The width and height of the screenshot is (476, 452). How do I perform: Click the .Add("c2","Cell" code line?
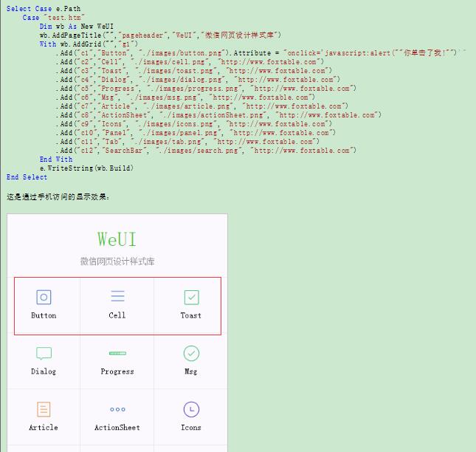click(190, 61)
